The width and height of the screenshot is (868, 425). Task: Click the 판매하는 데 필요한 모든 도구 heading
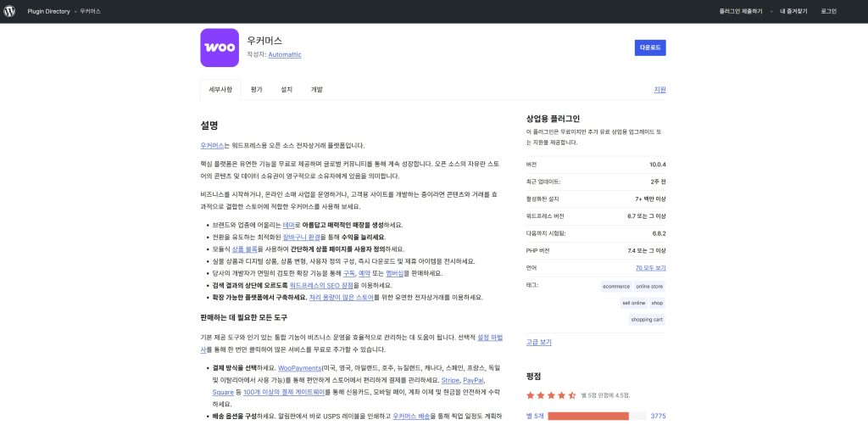pos(243,317)
